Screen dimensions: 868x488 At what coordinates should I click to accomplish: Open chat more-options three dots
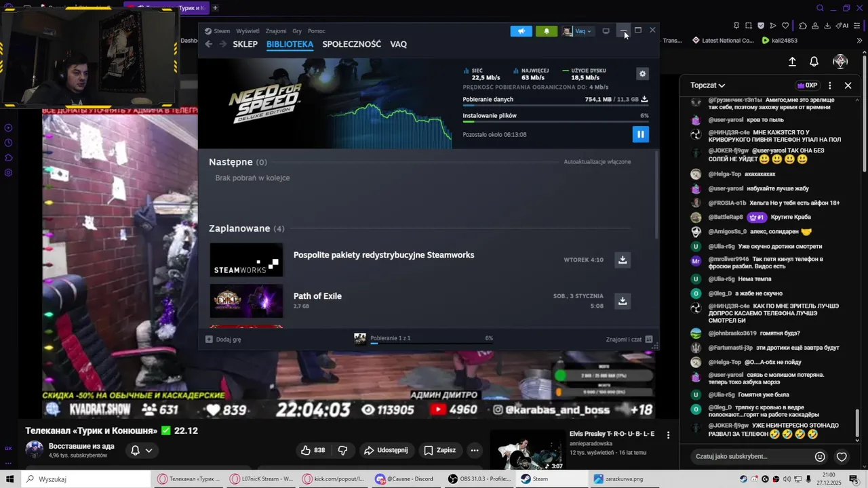click(829, 85)
